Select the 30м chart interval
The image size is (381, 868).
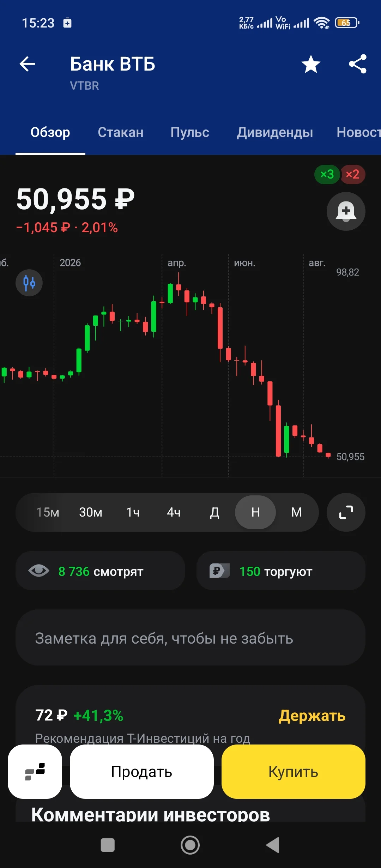91,512
